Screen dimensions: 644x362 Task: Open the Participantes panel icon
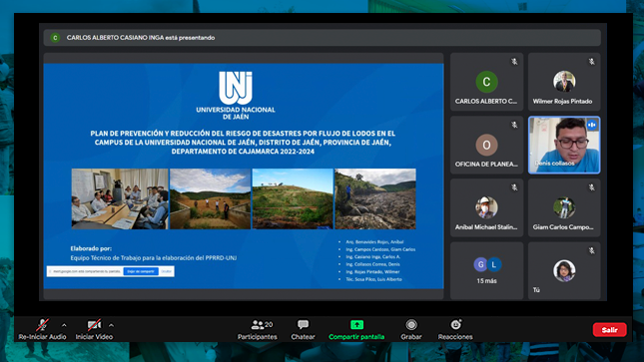click(x=258, y=325)
